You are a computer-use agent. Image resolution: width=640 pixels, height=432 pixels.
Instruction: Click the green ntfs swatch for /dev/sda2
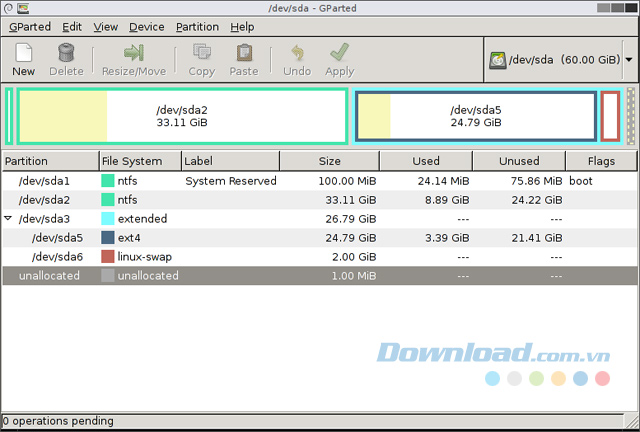[x=108, y=200]
